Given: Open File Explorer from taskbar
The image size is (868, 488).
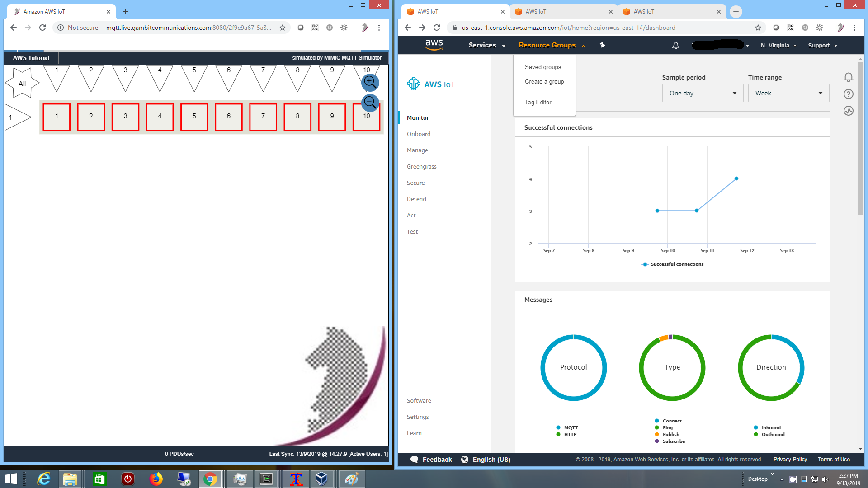Looking at the screenshot, I should [x=70, y=479].
